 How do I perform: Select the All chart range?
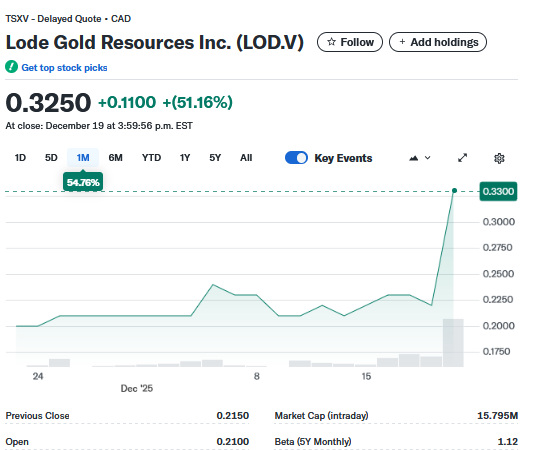coord(246,158)
